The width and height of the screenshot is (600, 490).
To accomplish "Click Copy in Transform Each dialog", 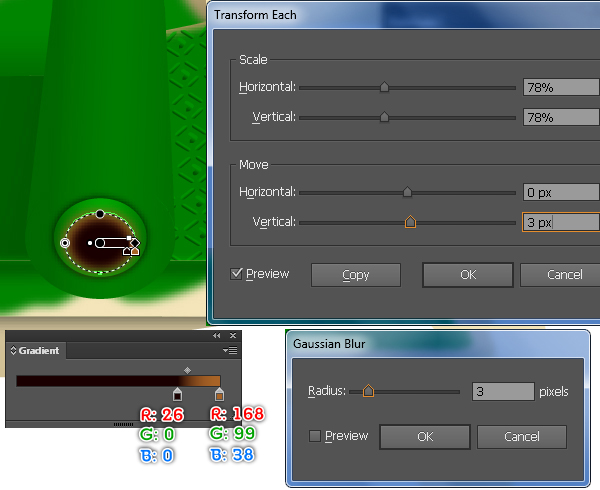I will click(x=356, y=275).
